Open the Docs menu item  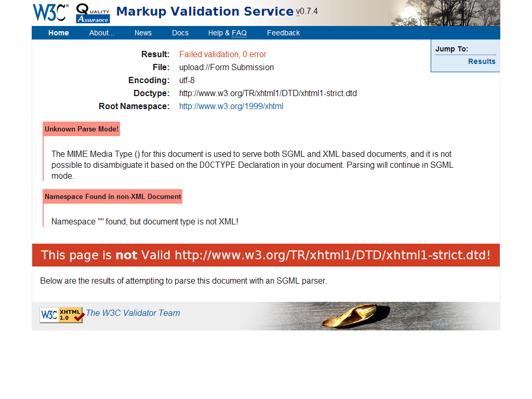click(x=180, y=33)
